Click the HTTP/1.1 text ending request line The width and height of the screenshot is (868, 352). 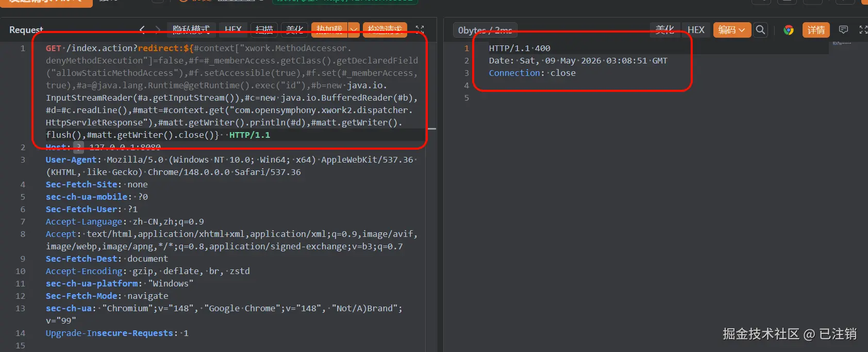(249, 135)
